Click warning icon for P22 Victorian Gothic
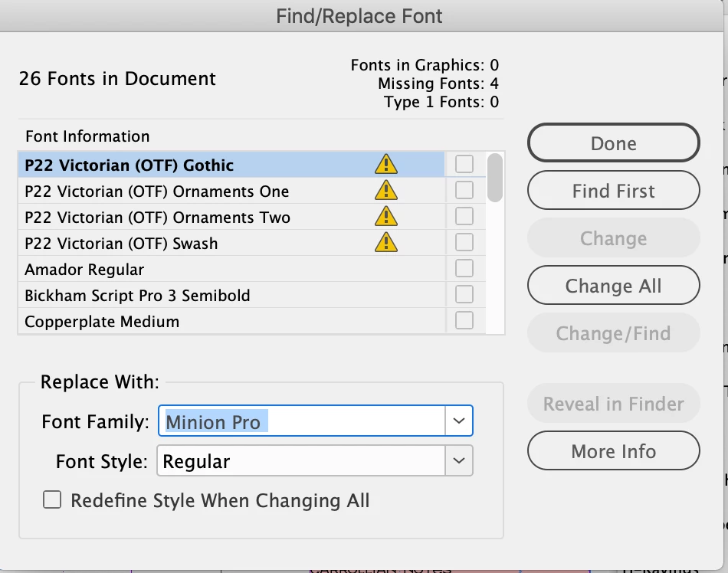 (385, 164)
